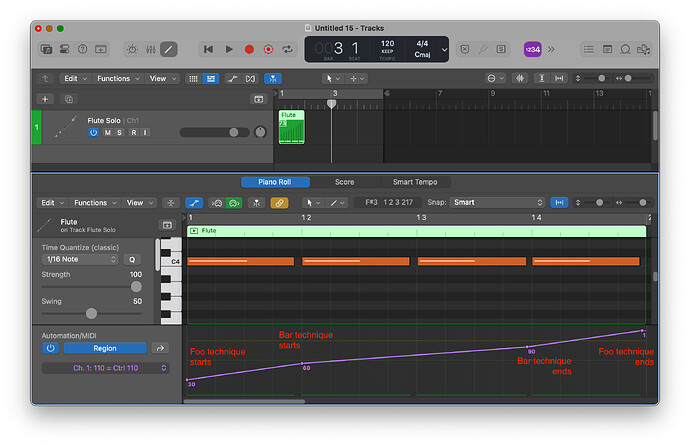Toggle input monitoring on Flute Solo

pyautogui.click(x=145, y=132)
